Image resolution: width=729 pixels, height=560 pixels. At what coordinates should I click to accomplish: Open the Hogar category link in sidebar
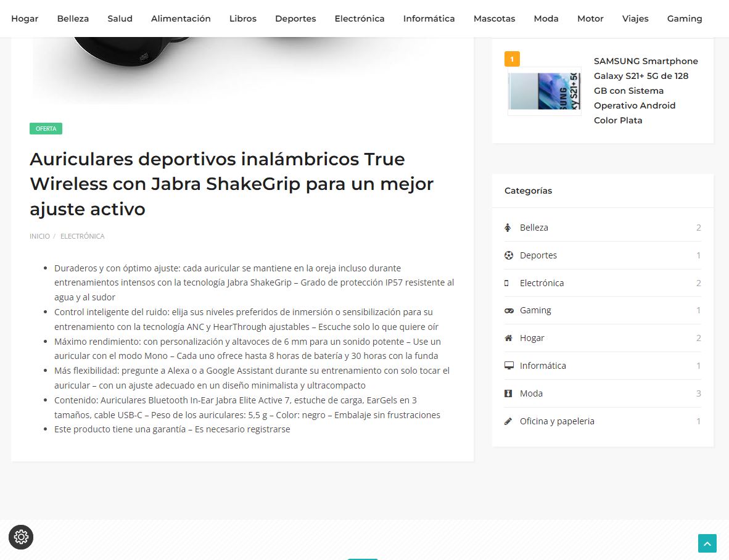pyautogui.click(x=532, y=338)
